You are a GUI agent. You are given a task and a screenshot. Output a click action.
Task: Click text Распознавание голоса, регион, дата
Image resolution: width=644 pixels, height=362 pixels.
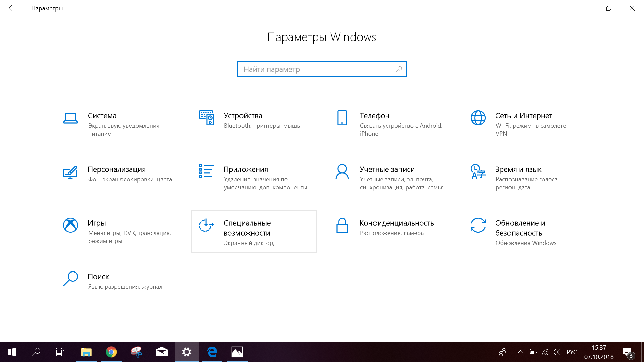[x=527, y=183]
